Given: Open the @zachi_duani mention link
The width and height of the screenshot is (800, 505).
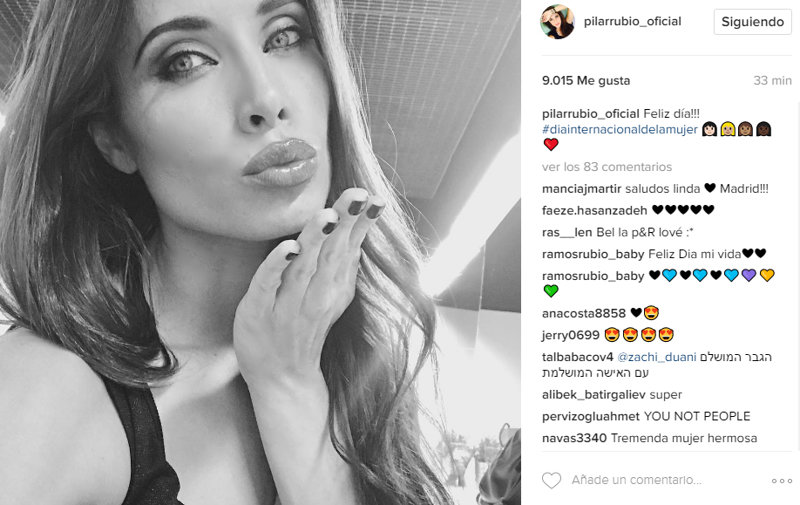Looking at the screenshot, I should [657, 357].
